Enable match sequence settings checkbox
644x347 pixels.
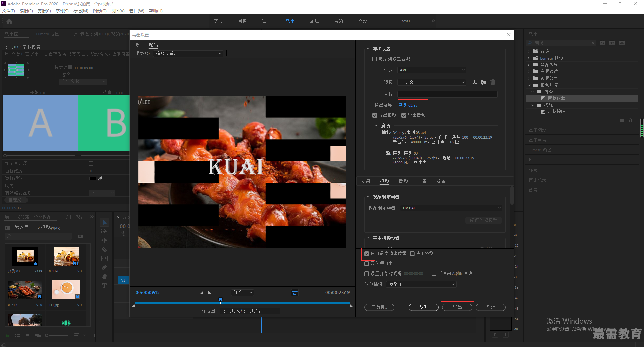tap(375, 59)
